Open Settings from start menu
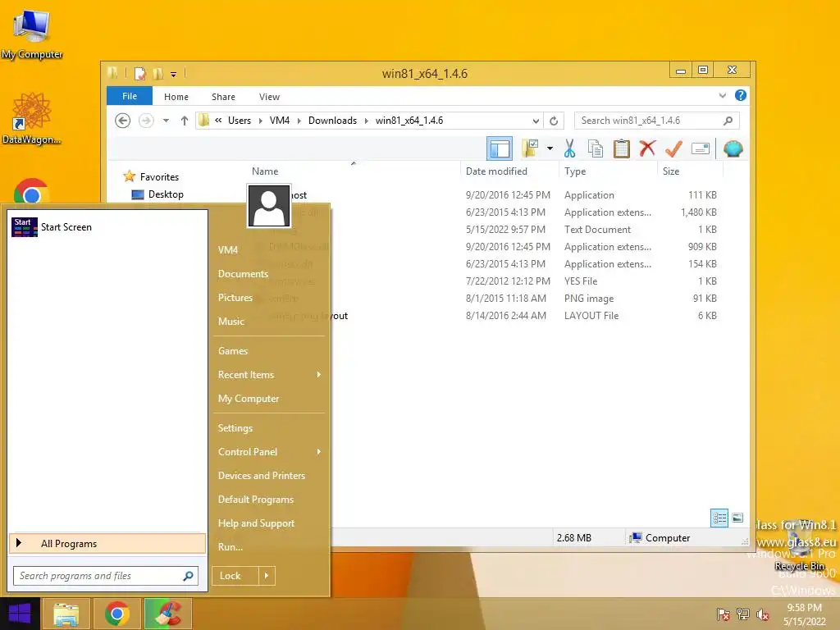This screenshot has height=630, width=840. click(x=235, y=428)
